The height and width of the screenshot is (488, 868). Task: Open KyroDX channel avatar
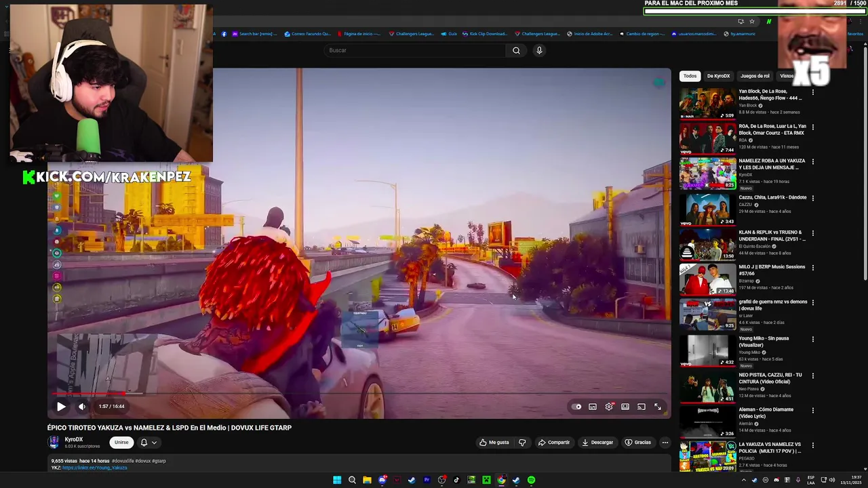[54, 443]
